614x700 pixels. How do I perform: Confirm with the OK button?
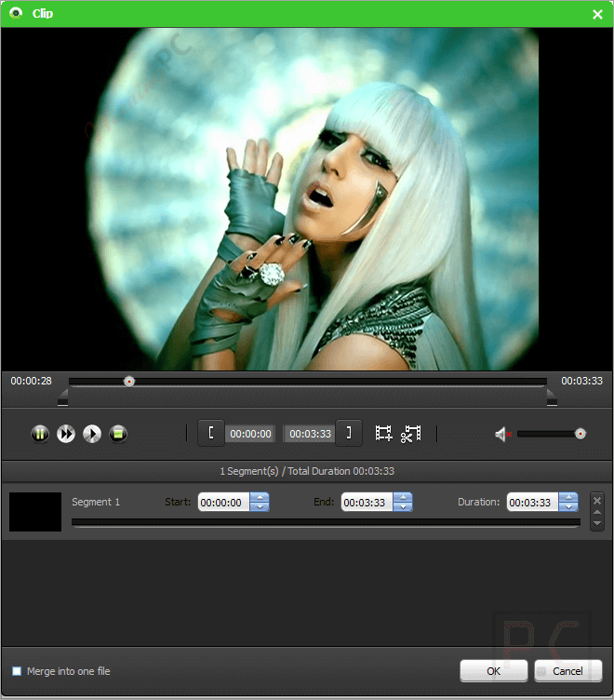[x=493, y=671]
